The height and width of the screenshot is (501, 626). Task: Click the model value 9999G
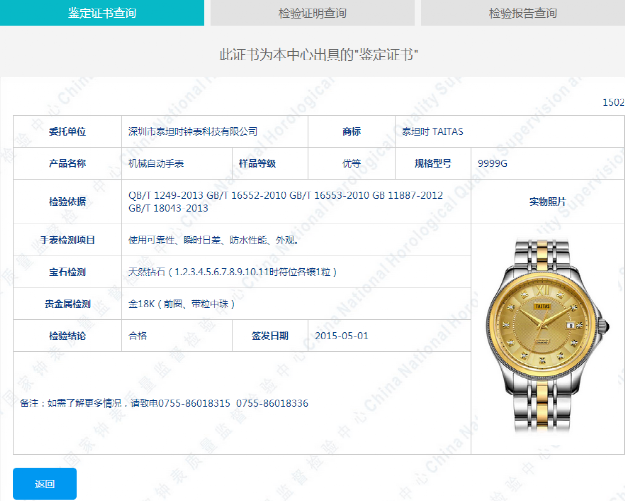pyautogui.click(x=492, y=163)
